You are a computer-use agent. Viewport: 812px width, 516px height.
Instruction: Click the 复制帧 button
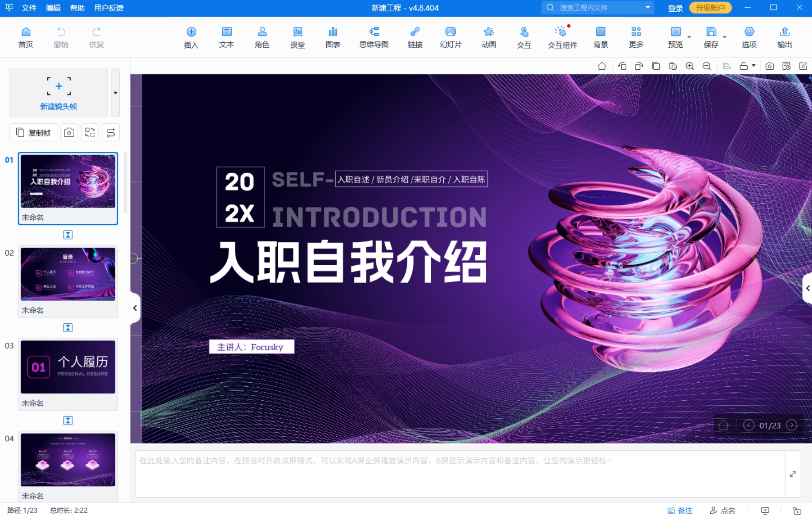coord(33,132)
